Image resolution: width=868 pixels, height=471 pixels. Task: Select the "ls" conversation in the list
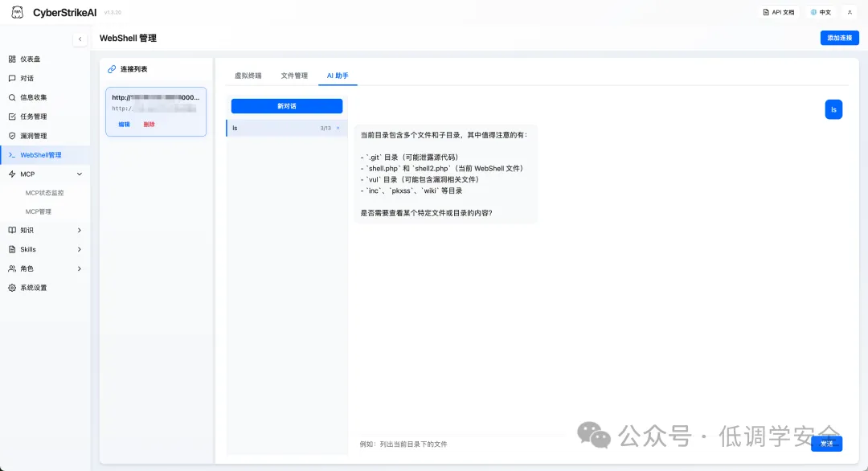[x=287, y=129]
